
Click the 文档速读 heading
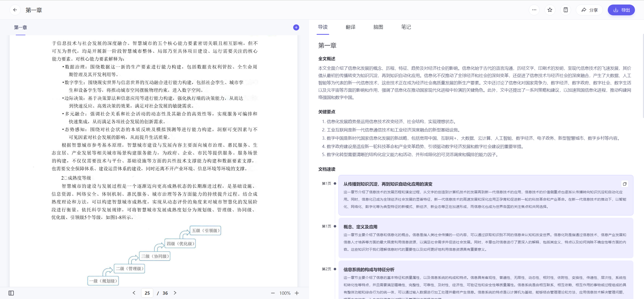[327, 169]
